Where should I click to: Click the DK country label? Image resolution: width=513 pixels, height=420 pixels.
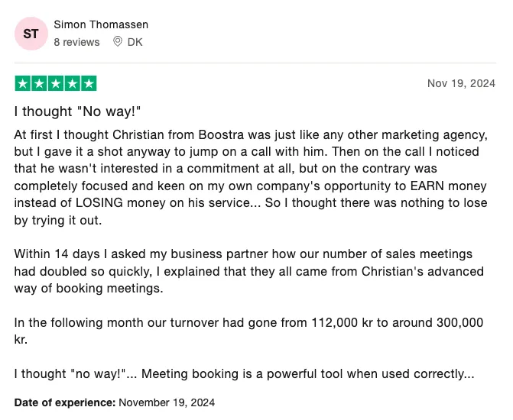135,42
